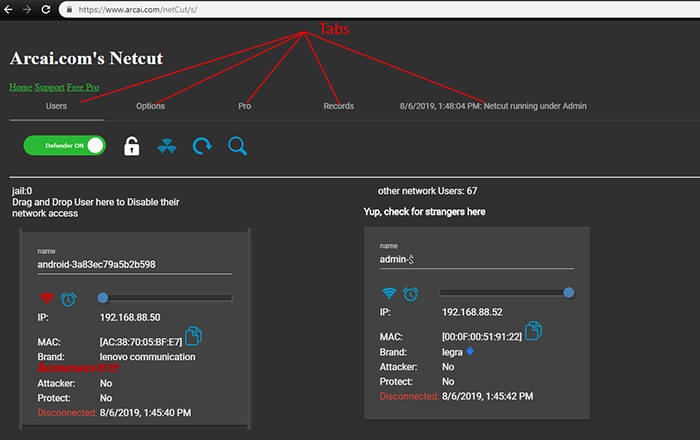Go back using the browser back arrow
700x440 pixels.
(x=8, y=9)
